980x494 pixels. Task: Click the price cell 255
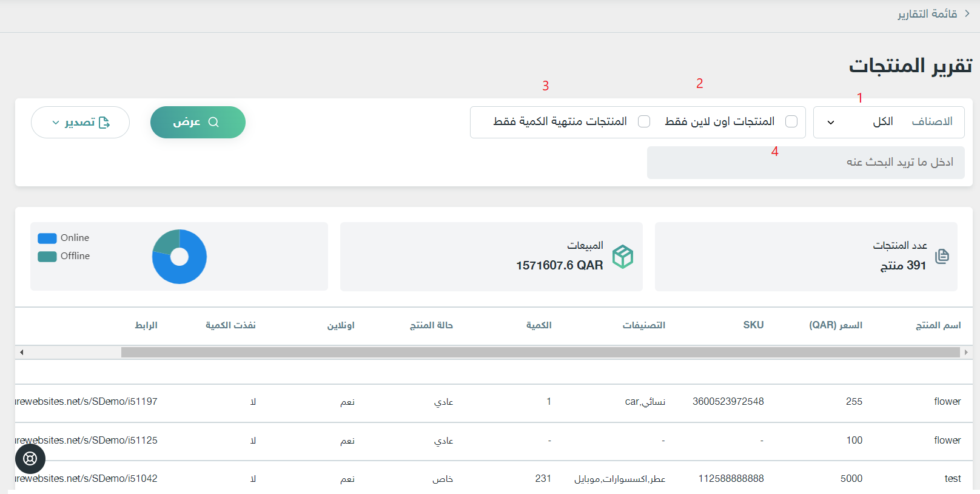[854, 402]
